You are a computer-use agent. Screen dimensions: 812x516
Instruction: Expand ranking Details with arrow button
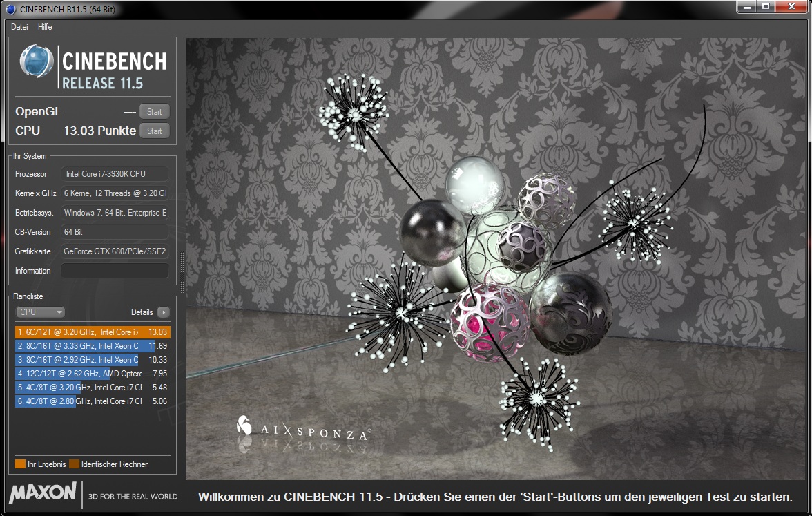pos(163,312)
